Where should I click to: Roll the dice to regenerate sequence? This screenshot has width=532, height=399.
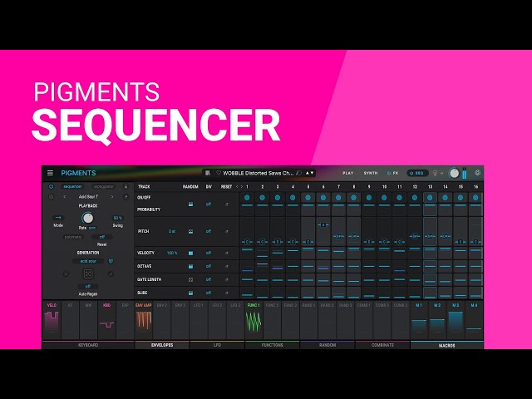click(88, 273)
